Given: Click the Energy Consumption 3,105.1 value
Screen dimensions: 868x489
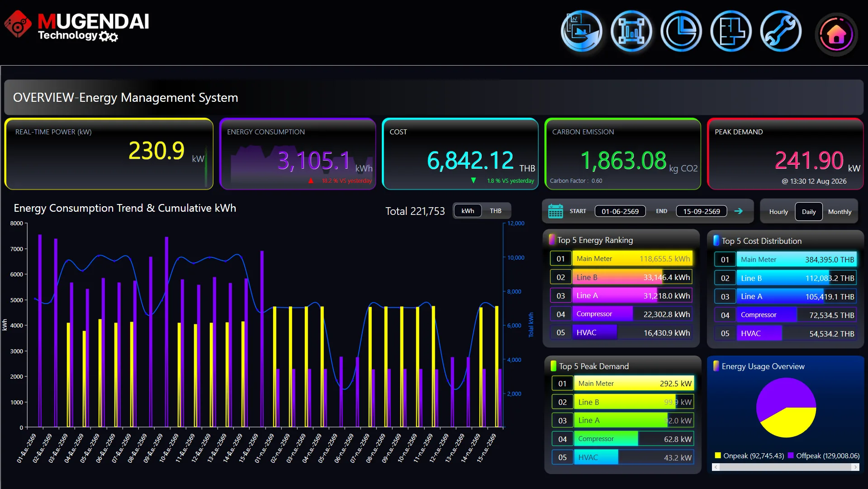Looking at the screenshot, I should 314,161.
